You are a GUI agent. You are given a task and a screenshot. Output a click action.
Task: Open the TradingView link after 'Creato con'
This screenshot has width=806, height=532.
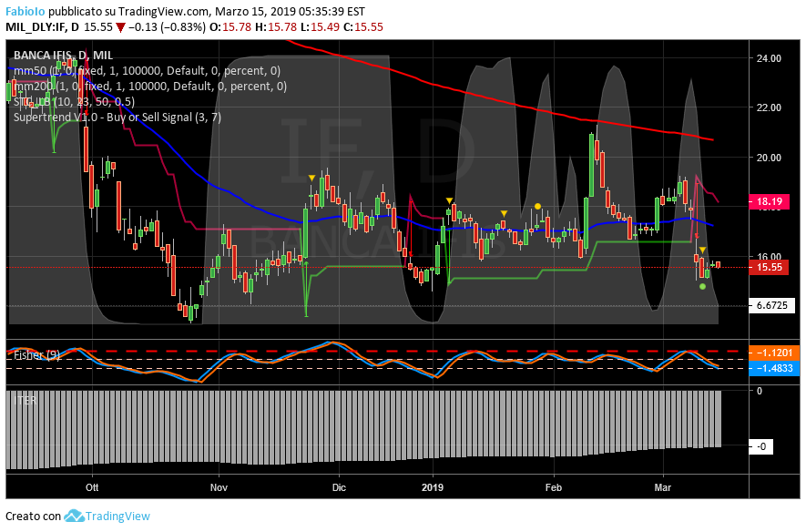[117, 517]
